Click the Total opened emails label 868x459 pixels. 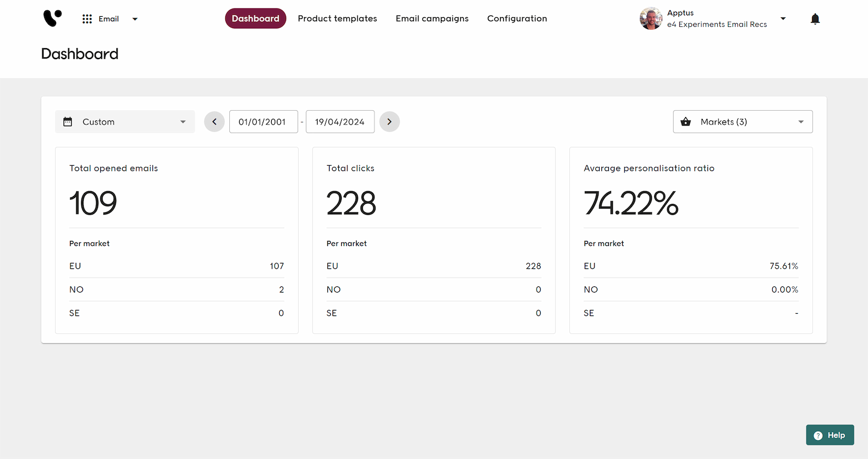click(114, 168)
